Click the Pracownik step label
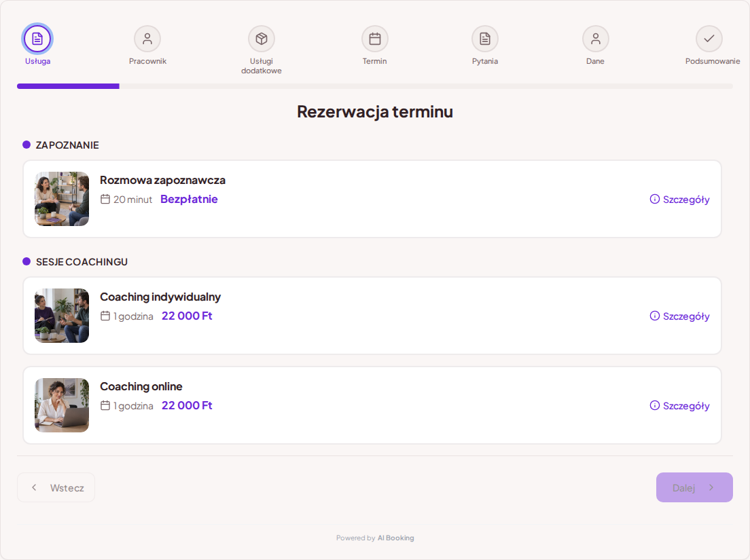750x560 pixels. tap(147, 61)
